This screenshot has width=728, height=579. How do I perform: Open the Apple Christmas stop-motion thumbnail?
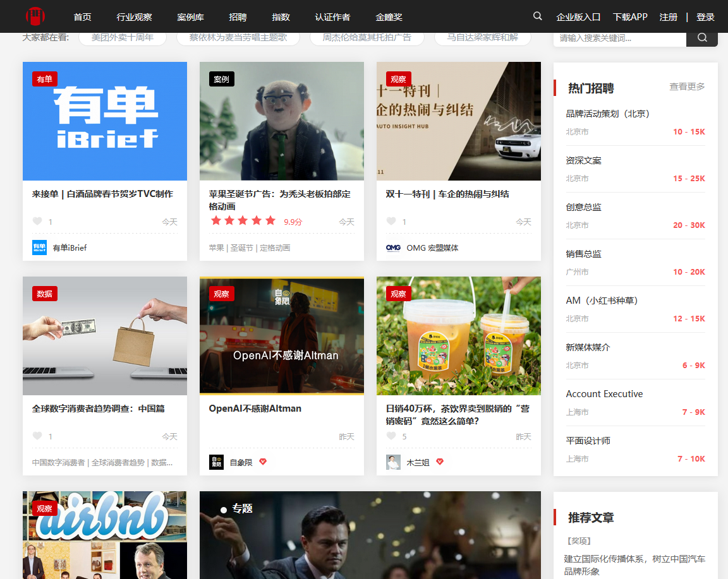tap(282, 121)
